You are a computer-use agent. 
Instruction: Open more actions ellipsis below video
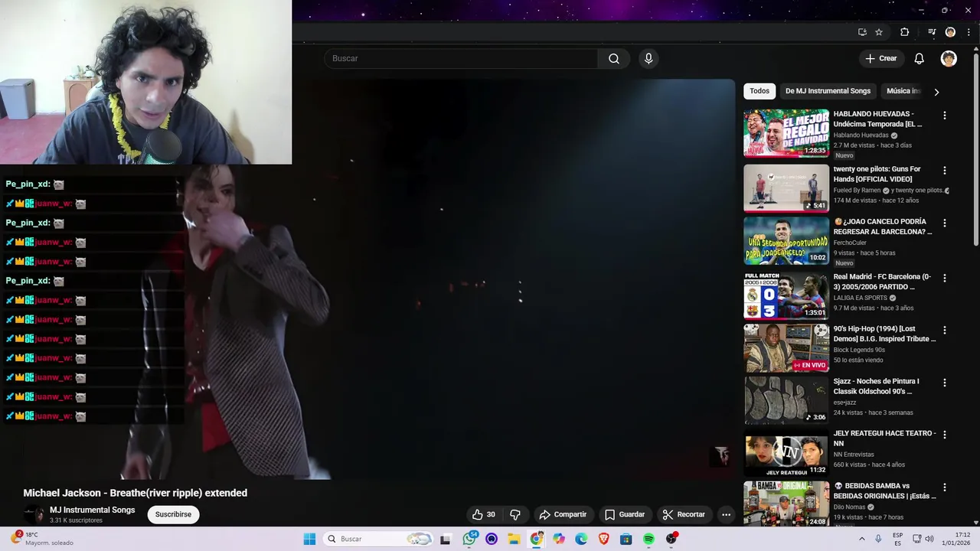[x=726, y=514]
